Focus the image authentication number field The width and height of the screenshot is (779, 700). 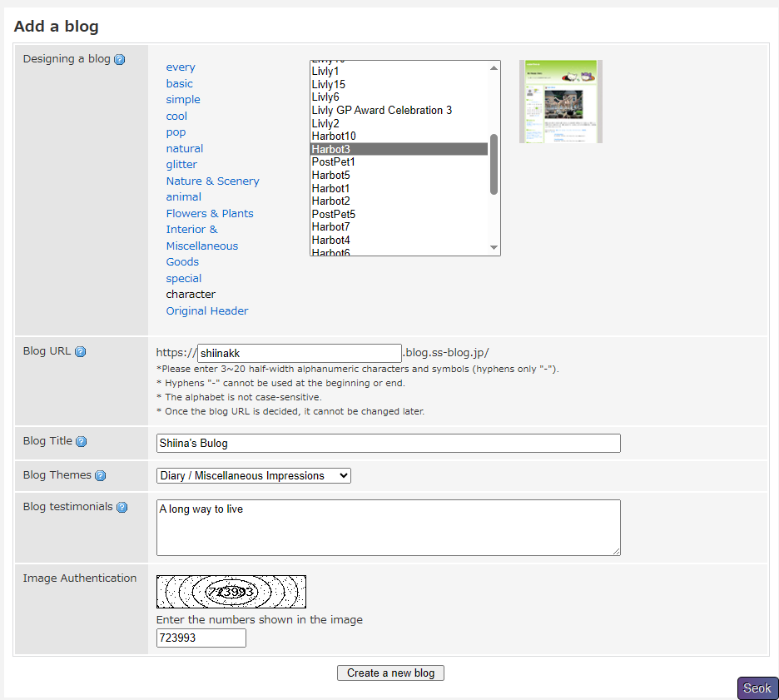(x=201, y=638)
